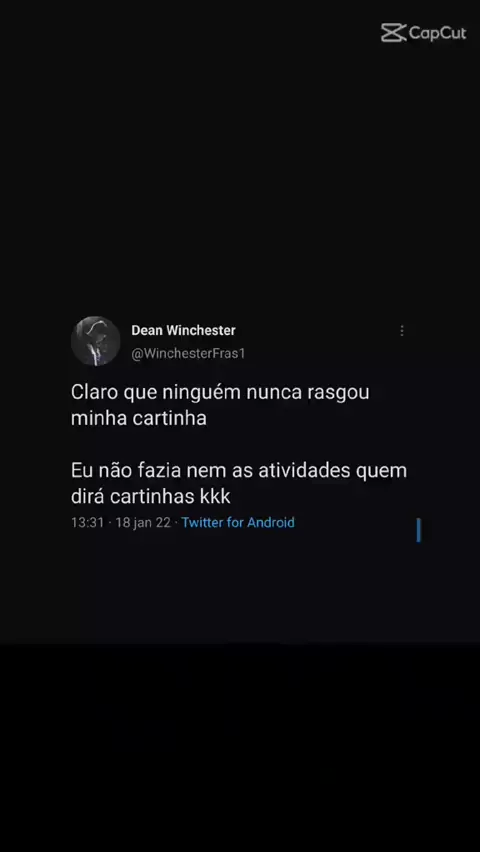Tap the CapCut scissor logo icon
Viewport: 480px width, 852px height.
coord(393,33)
